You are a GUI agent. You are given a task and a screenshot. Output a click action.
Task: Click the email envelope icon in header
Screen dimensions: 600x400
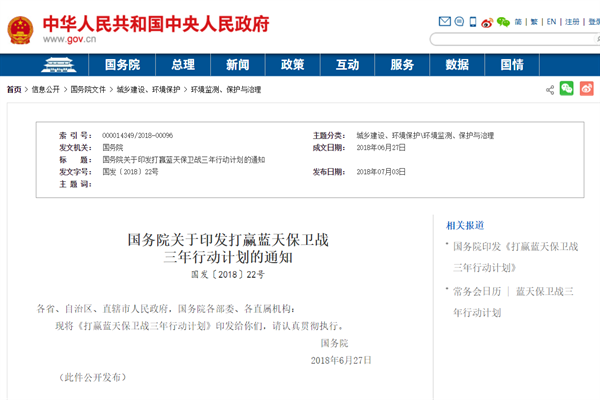[x=446, y=21]
